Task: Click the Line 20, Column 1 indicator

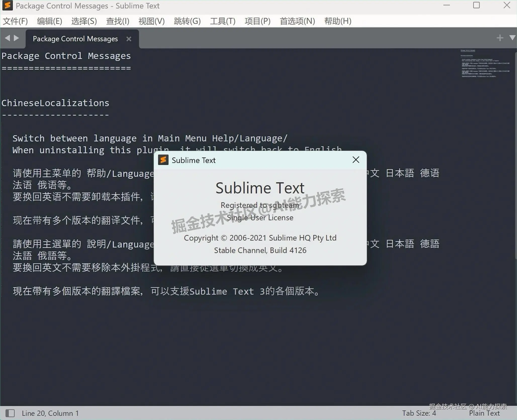Action: (x=50, y=413)
